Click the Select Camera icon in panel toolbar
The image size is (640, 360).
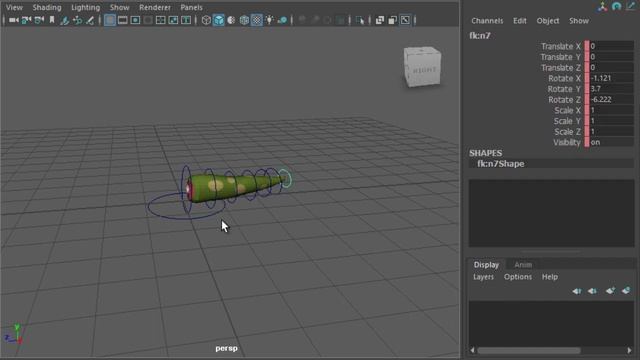(13, 20)
